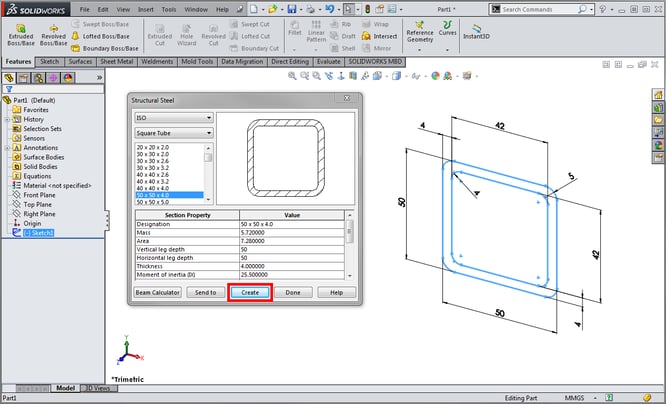The height and width of the screenshot is (404, 666).
Task: Open the Reference Geometry dropdown arrow
Action: [420, 50]
